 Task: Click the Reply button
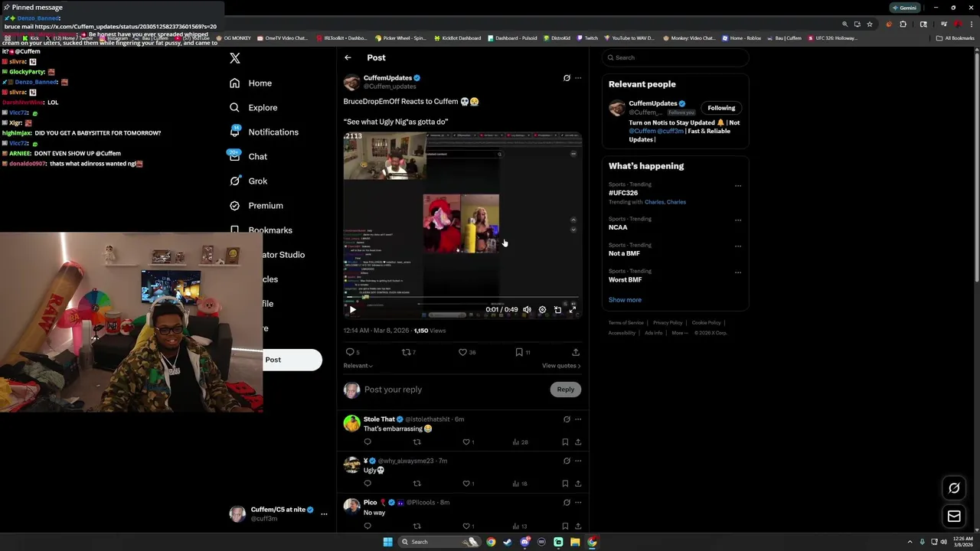(x=566, y=390)
